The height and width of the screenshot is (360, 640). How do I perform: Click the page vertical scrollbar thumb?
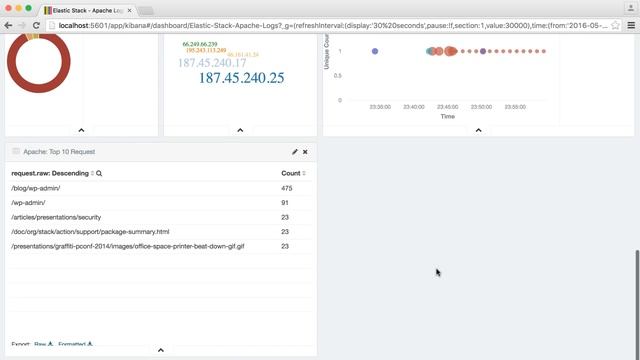[x=637, y=304]
